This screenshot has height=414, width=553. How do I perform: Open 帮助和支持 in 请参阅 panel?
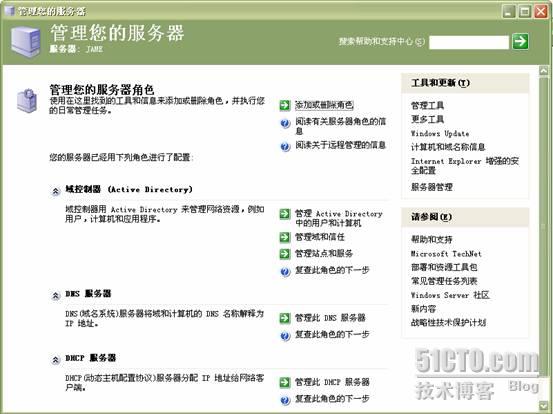click(x=431, y=239)
